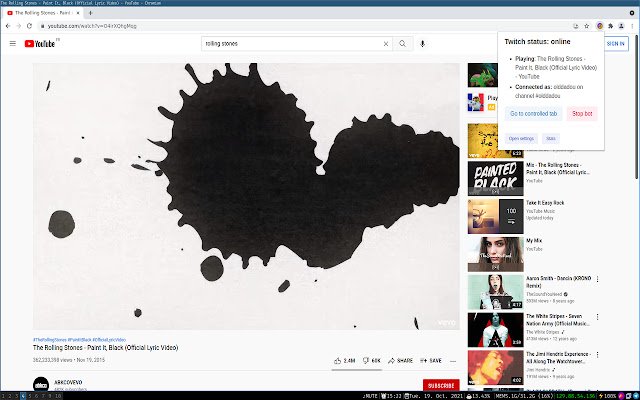Viewport: 640px width, 400px height.
Task: Select the Rolling Stones - Paint It, Black tab
Action: (42, 13)
